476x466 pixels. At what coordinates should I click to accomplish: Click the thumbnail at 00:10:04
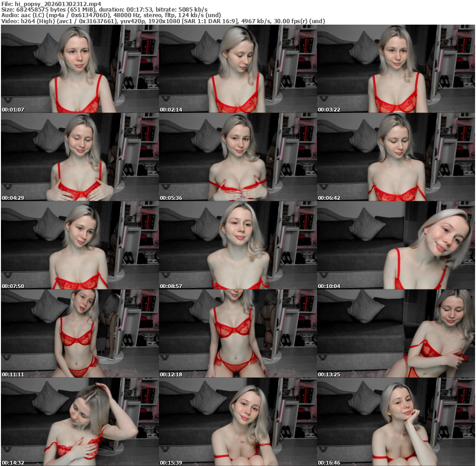(x=396, y=245)
